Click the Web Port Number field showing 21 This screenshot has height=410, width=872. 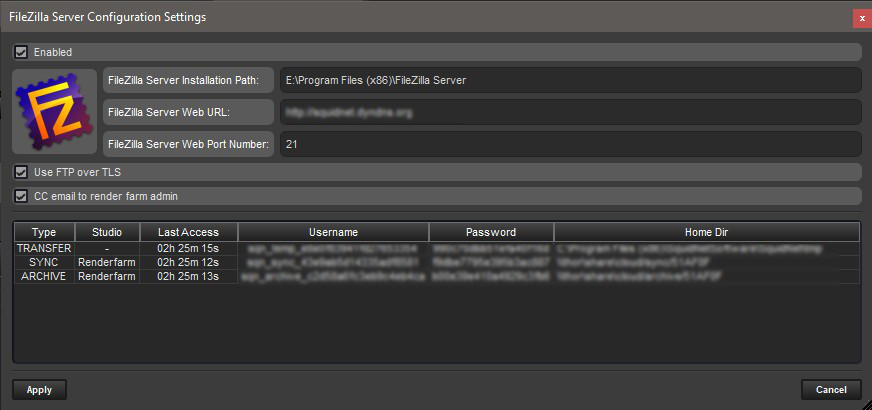(571, 145)
